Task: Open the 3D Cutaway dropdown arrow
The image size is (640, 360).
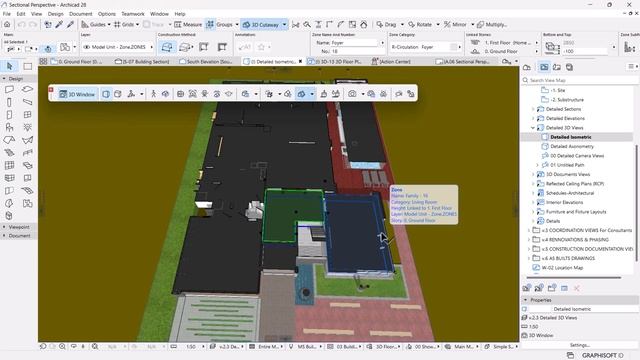Action: (284, 24)
